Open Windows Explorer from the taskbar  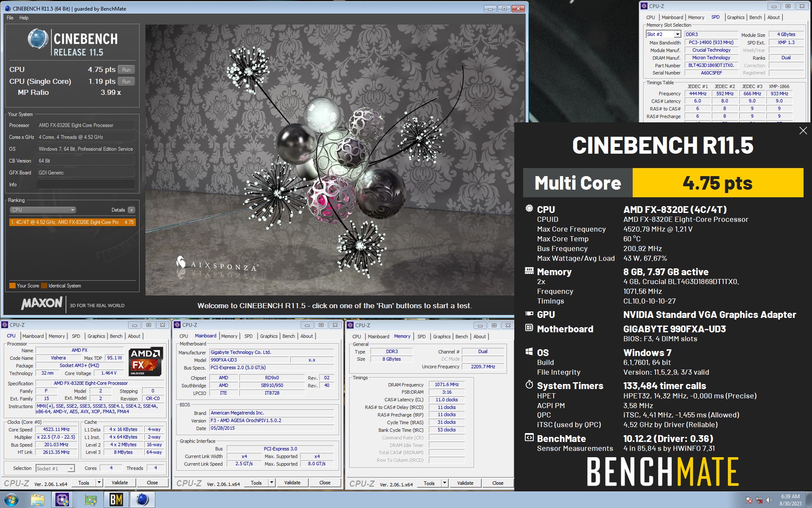38,500
